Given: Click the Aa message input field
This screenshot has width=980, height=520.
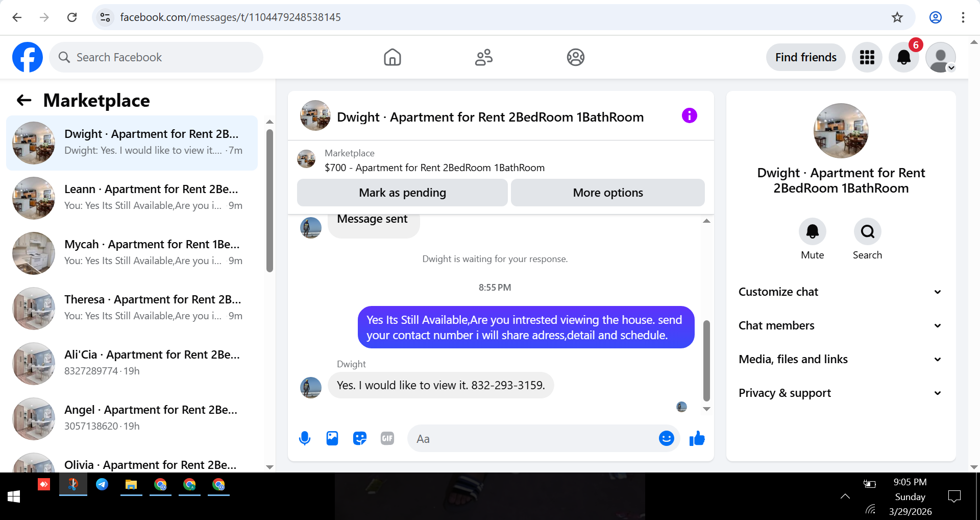Looking at the screenshot, I should (533, 439).
